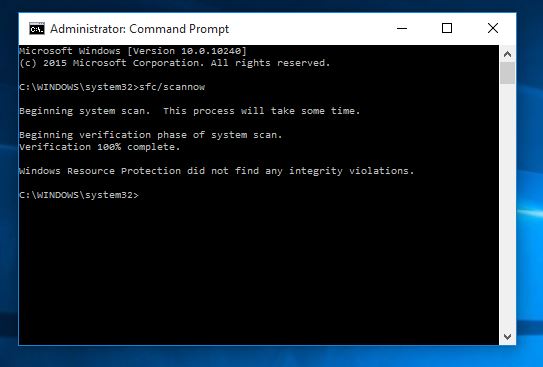Click the 'Windows Resource Protection' result line
The image size is (543, 367).
[x=217, y=171]
